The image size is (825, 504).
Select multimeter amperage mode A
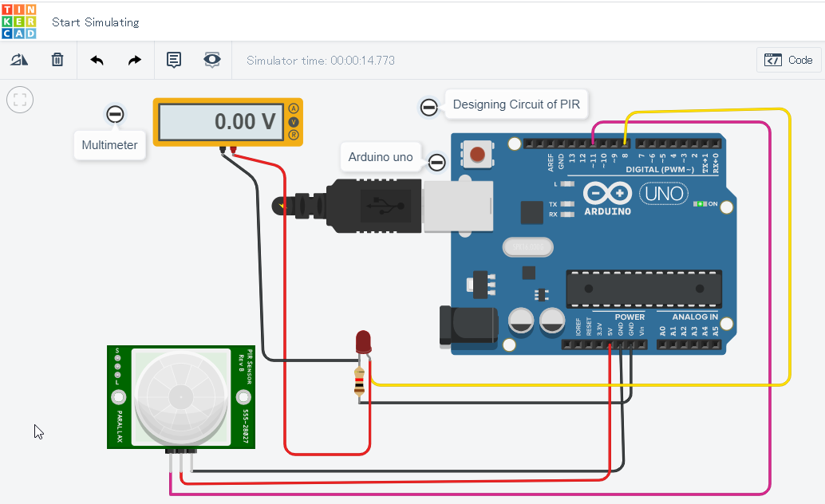[x=294, y=108]
